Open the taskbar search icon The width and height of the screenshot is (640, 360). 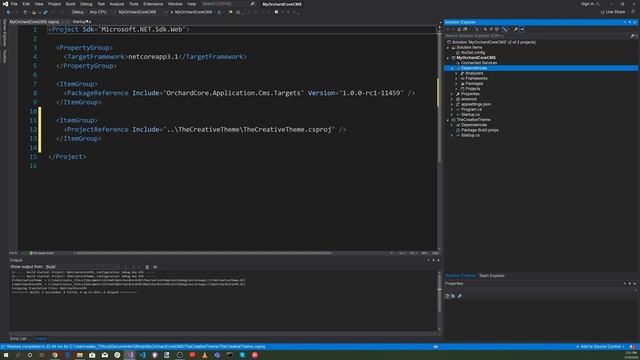pos(18,355)
